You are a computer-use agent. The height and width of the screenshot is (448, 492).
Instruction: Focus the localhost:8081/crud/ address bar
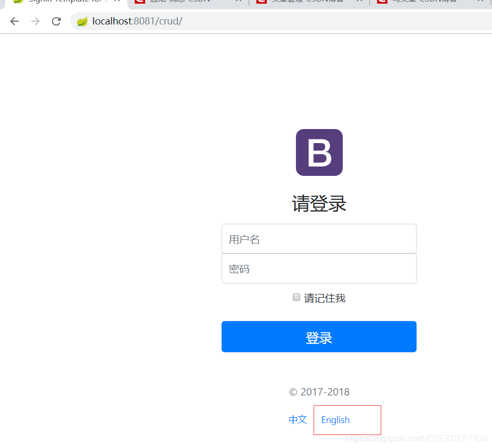[282, 21]
